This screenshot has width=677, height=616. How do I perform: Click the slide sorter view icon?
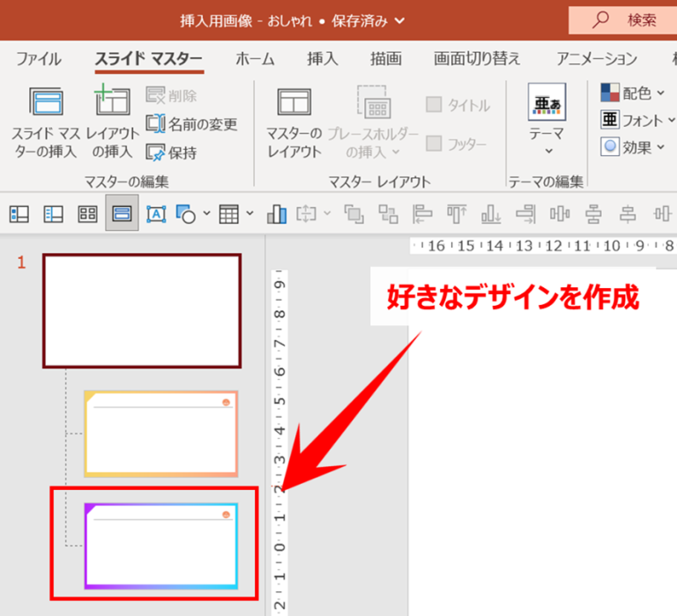[87, 213]
